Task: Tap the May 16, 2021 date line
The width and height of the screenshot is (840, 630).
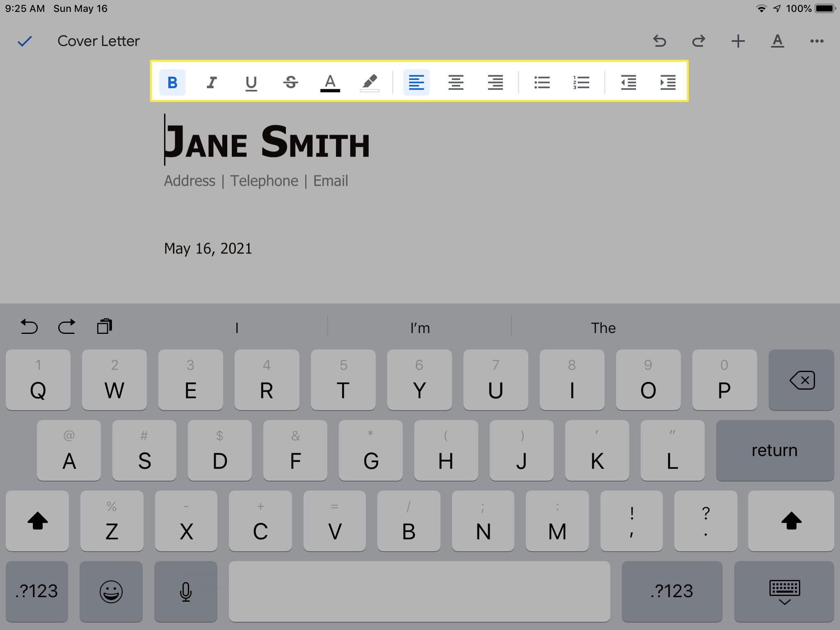Action: pos(208,249)
